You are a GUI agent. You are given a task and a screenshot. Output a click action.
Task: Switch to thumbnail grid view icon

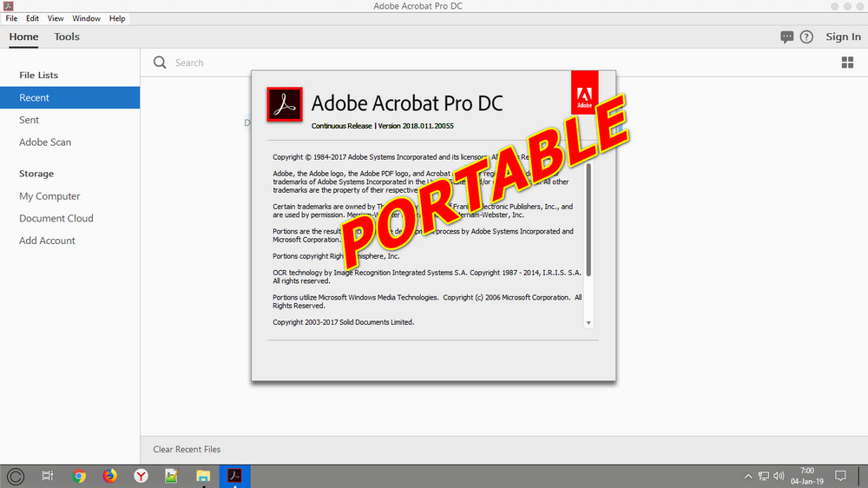pos(847,63)
